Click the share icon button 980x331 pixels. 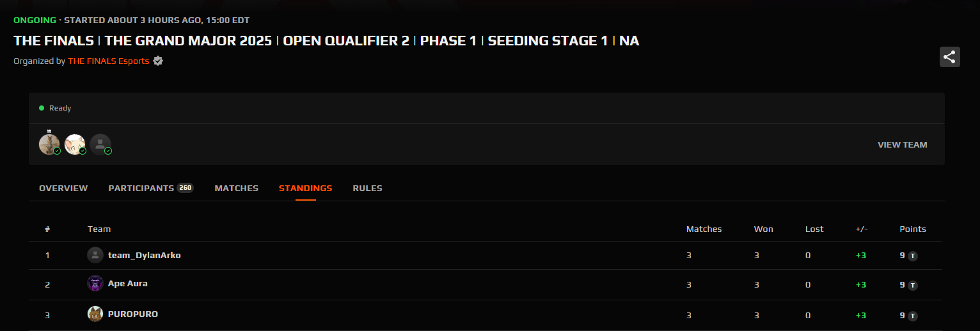pos(949,57)
